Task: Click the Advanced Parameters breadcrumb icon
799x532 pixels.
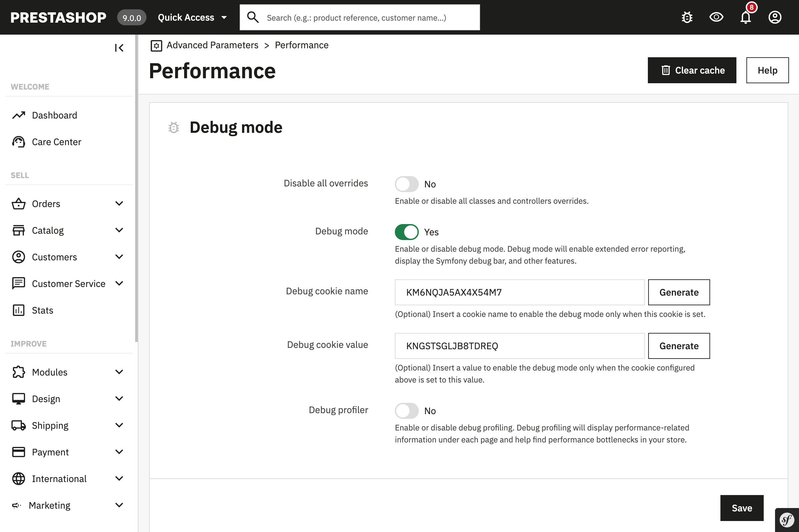Action: (156, 46)
